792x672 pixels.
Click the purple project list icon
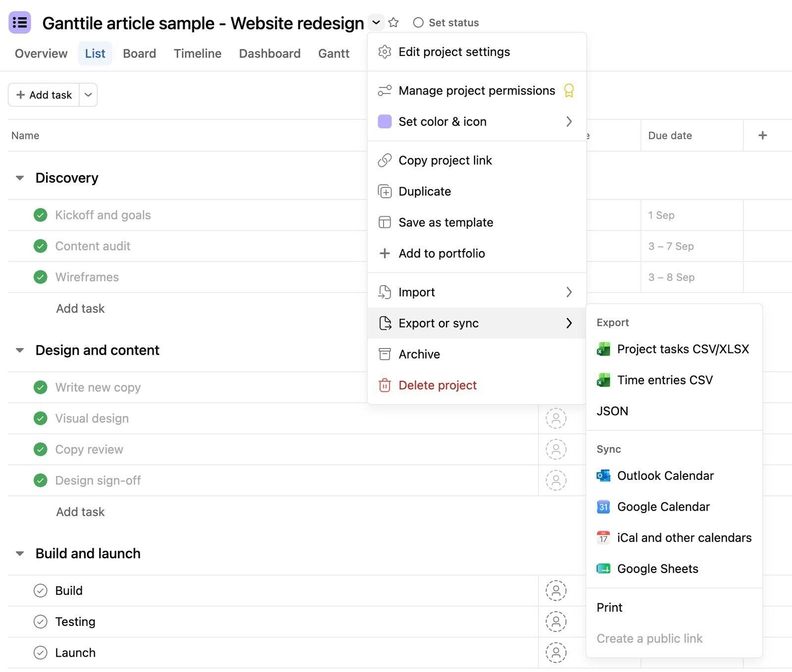pos(20,22)
